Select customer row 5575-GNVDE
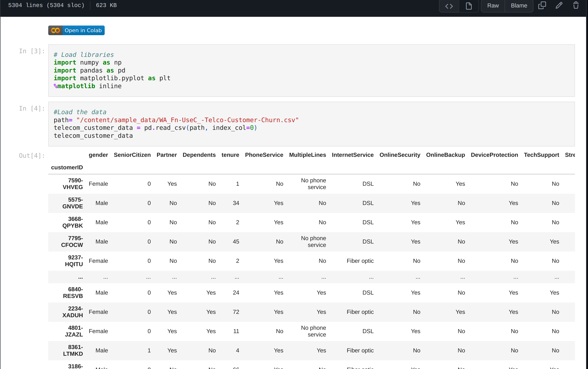Viewport: 588px width, 369px height. click(311, 203)
